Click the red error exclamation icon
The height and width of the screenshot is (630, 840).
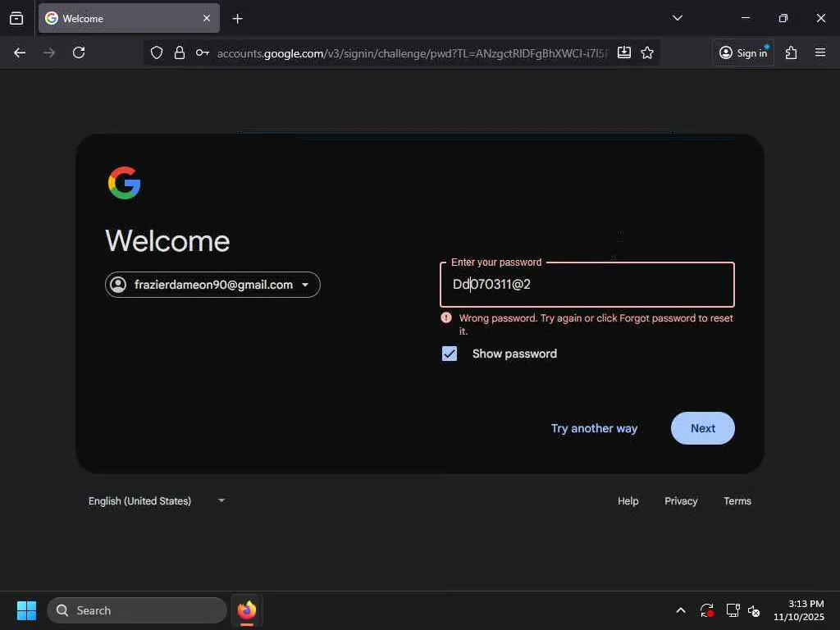(446, 317)
